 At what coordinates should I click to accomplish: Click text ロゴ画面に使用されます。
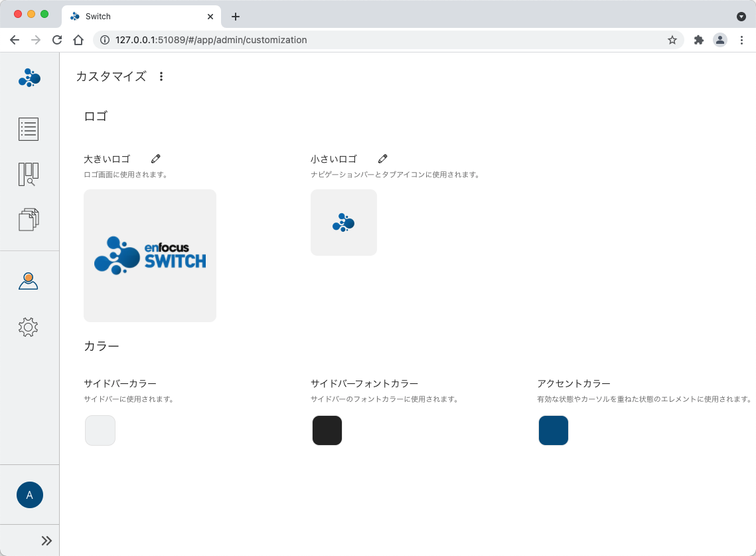pos(126,175)
